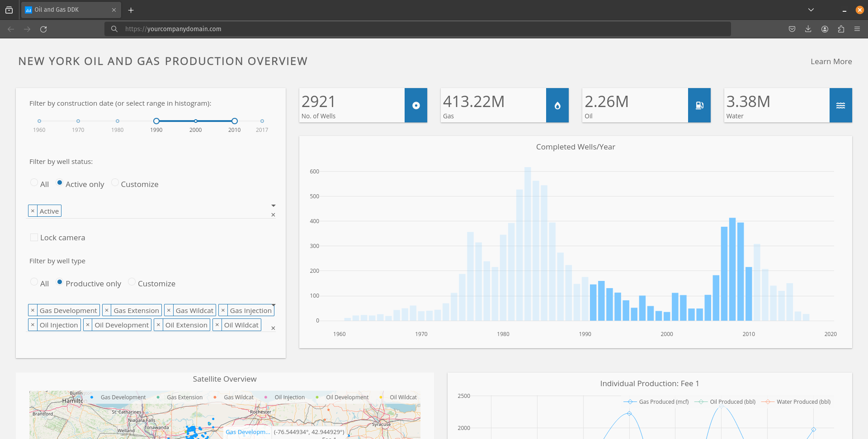868x439 pixels.
Task: Select All well status radio button
Action: pyautogui.click(x=34, y=182)
